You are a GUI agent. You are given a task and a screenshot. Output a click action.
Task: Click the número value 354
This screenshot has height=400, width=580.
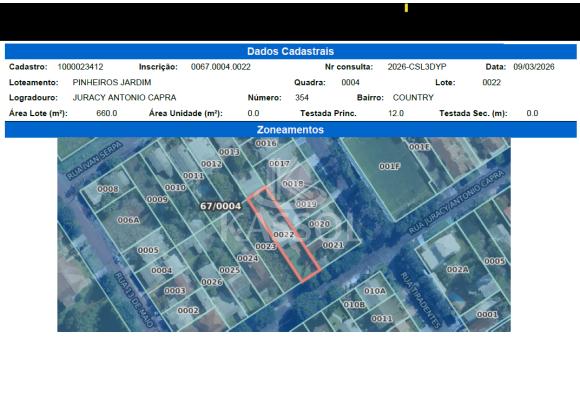click(x=302, y=98)
